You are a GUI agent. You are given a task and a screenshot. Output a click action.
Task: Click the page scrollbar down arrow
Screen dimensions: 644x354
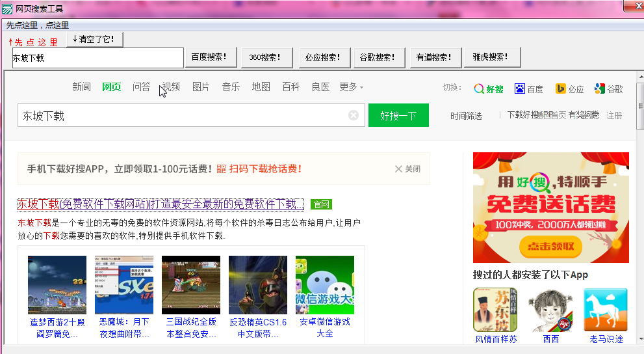pyautogui.click(x=641, y=339)
